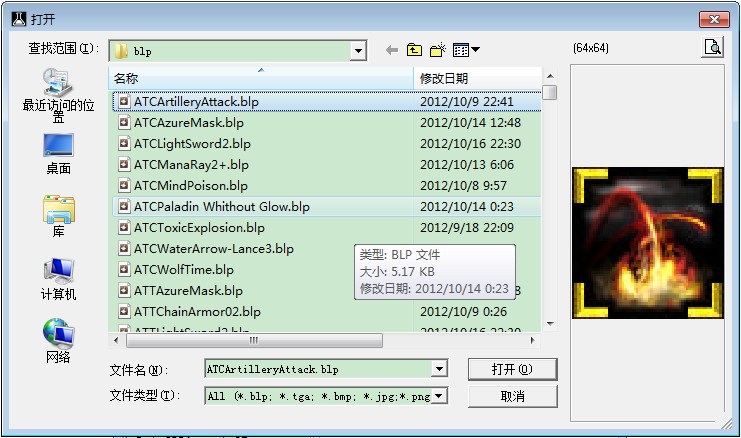
Task: Click the icon of ATCToxicExplosion.blp
Action: (x=124, y=227)
